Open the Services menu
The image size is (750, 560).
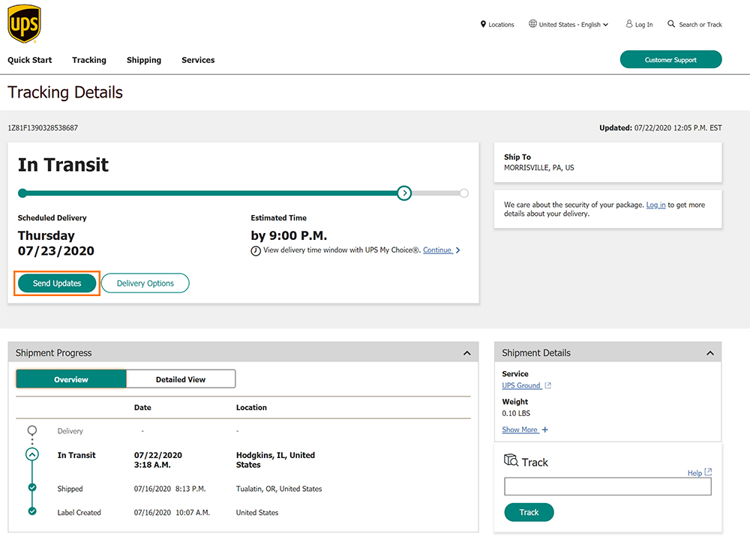click(198, 60)
